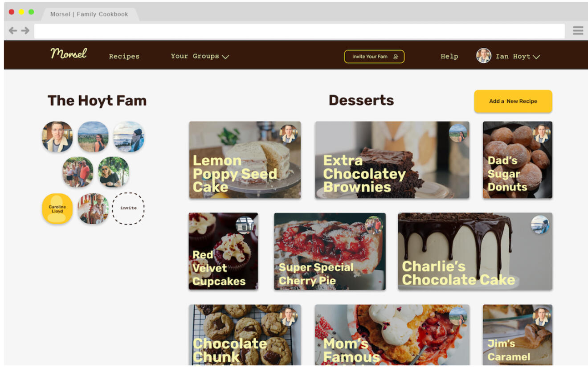Select the Caroline Lloyd yellow family member bubble
The image size is (588, 372).
click(x=57, y=208)
